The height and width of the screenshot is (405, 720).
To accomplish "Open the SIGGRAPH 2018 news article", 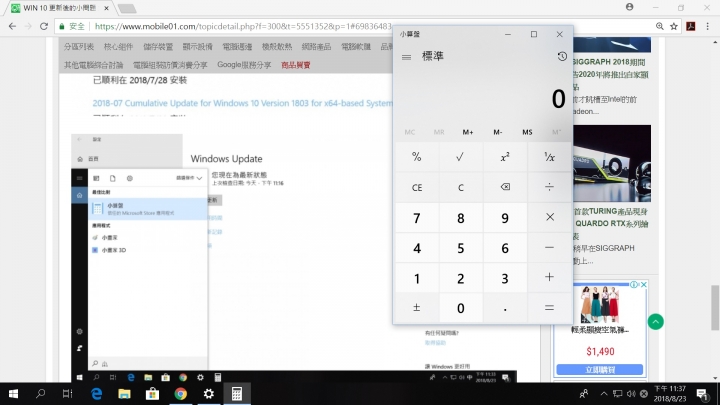I will click(610, 74).
